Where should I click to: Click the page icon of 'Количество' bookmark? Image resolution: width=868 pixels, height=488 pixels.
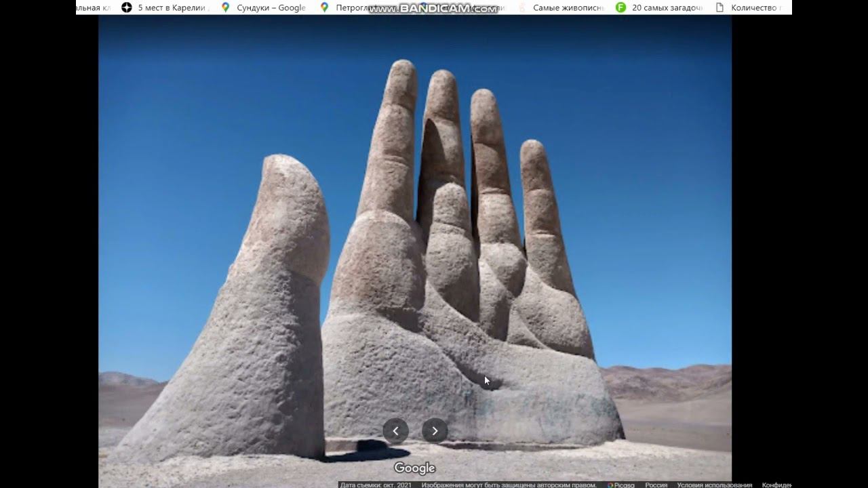(719, 7)
